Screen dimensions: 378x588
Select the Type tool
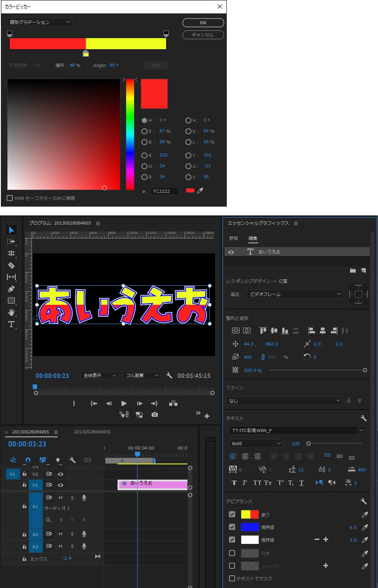pos(11,324)
